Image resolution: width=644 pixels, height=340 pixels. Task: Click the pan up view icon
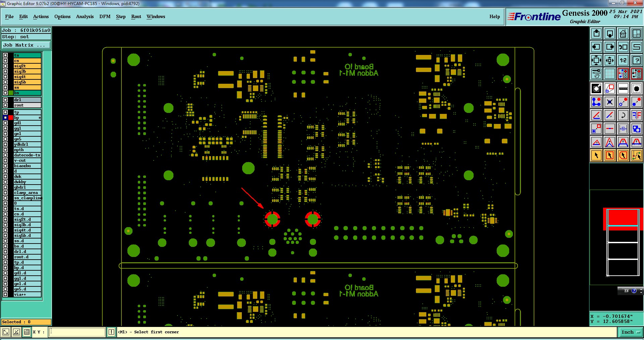pos(596,33)
